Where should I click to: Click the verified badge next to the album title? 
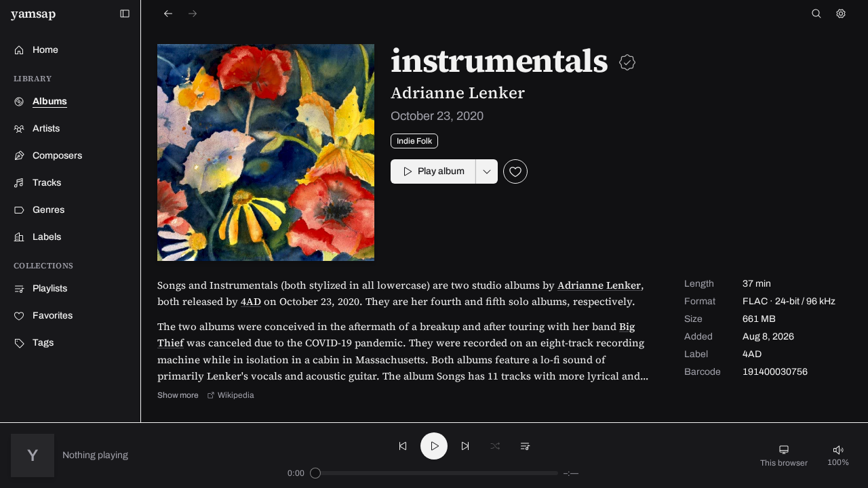[627, 62]
